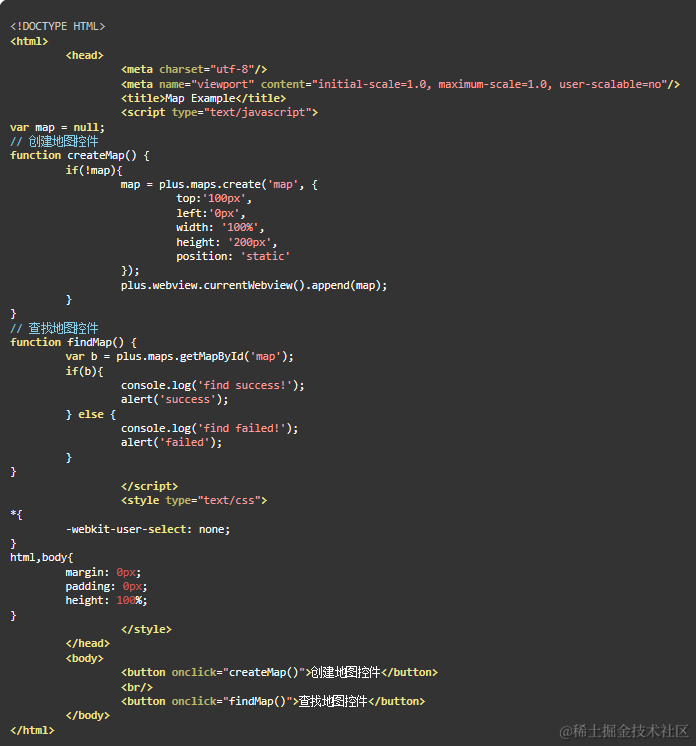Click the '*{' CSS selector line
This screenshot has width=696, height=746.
pyautogui.click(x=16, y=515)
